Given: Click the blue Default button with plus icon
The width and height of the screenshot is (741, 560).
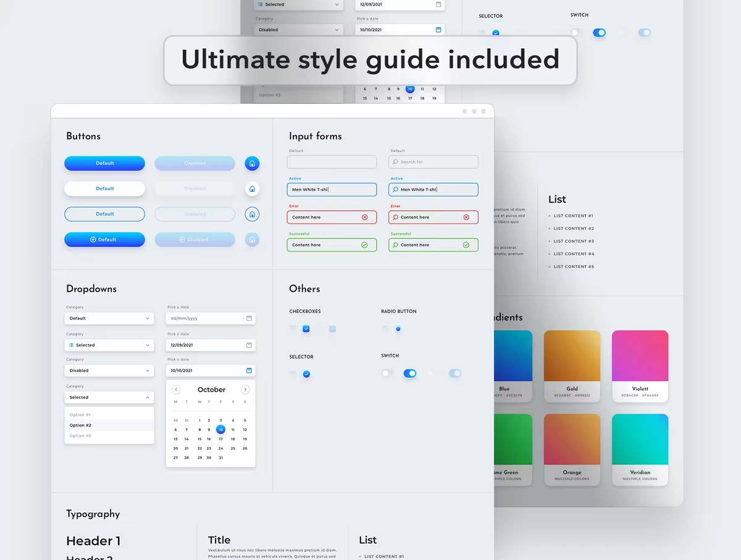Looking at the screenshot, I should [x=104, y=240].
